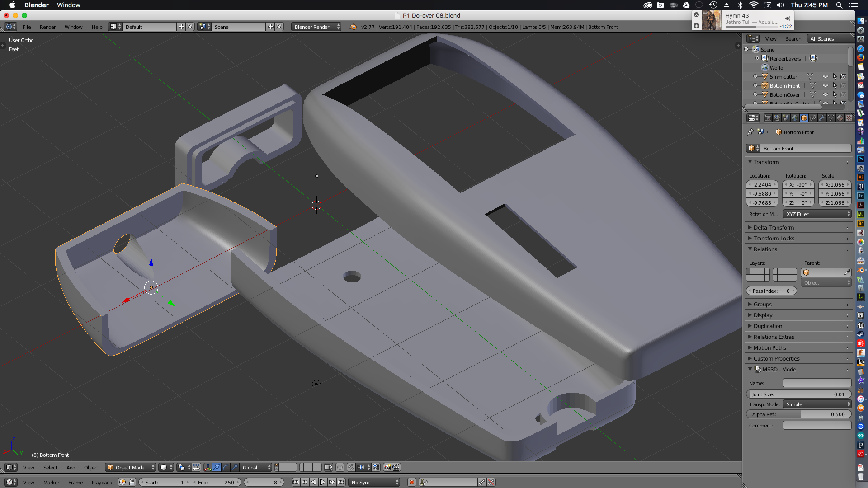Open the Global orientation dropdown
This screenshot has width=868, height=488.
click(256, 467)
